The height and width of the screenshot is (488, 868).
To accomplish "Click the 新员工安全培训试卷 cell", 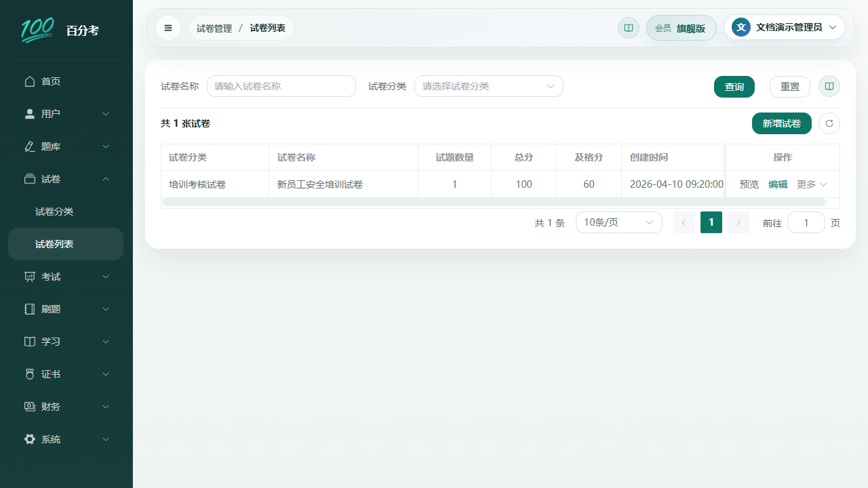I will click(344, 184).
